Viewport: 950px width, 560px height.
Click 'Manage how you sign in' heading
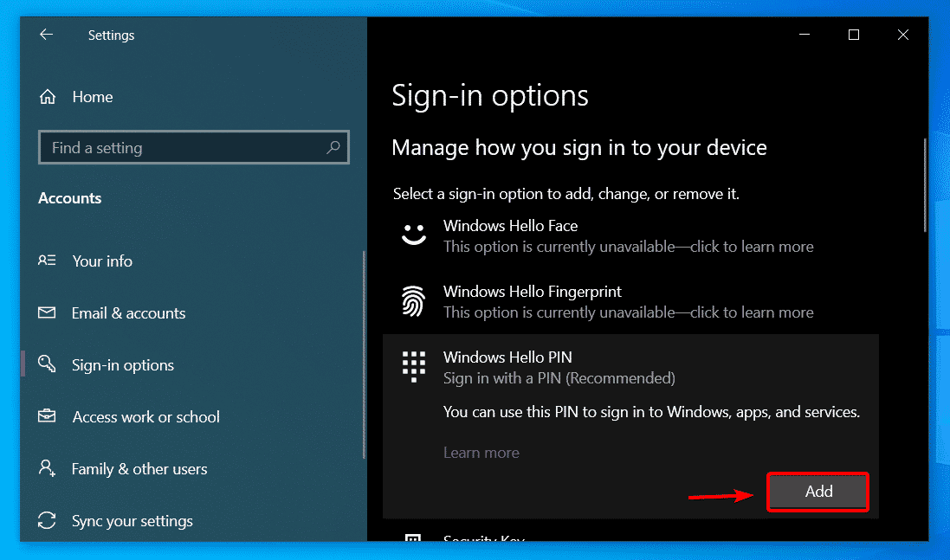point(579,148)
